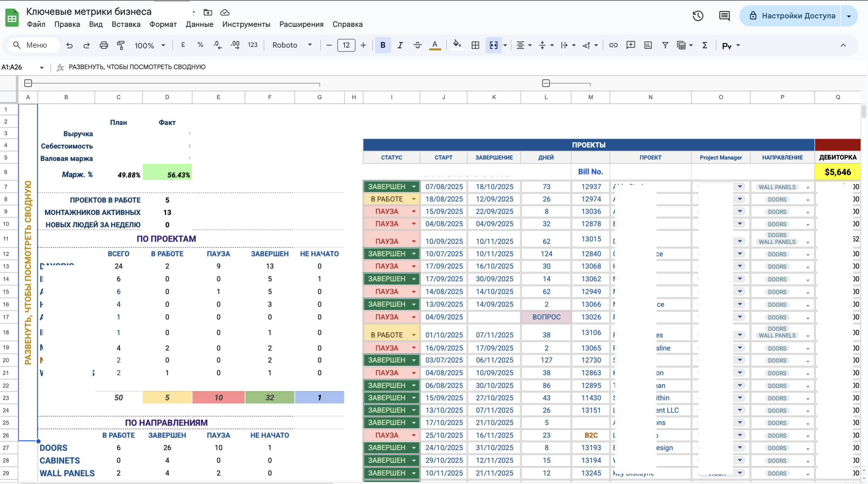This screenshot has height=484, width=868.
Task: Open status dropdown for row 8 В РАБОТЕ
Action: tap(414, 199)
